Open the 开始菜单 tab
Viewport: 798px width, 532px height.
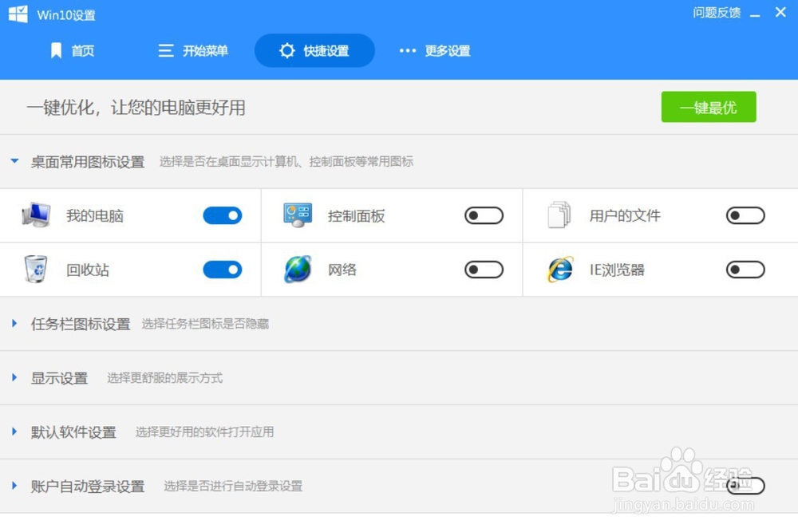tap(193, 50)
